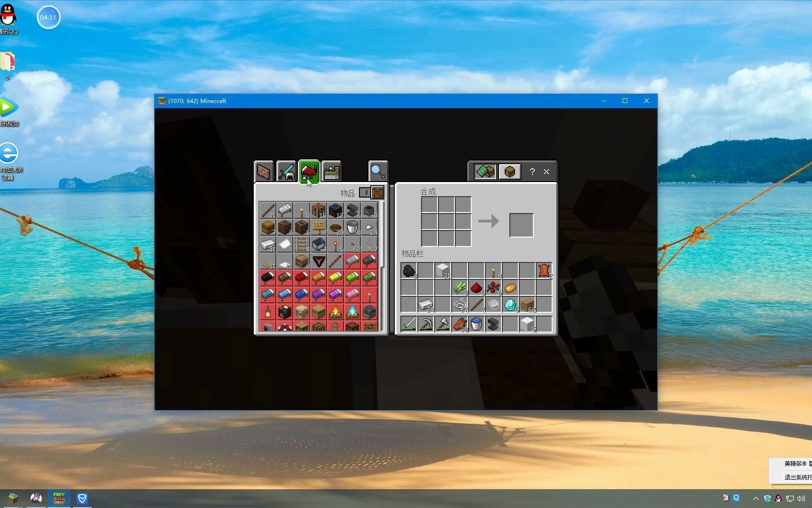Select the leather stack in inventory

click(544, 271)
